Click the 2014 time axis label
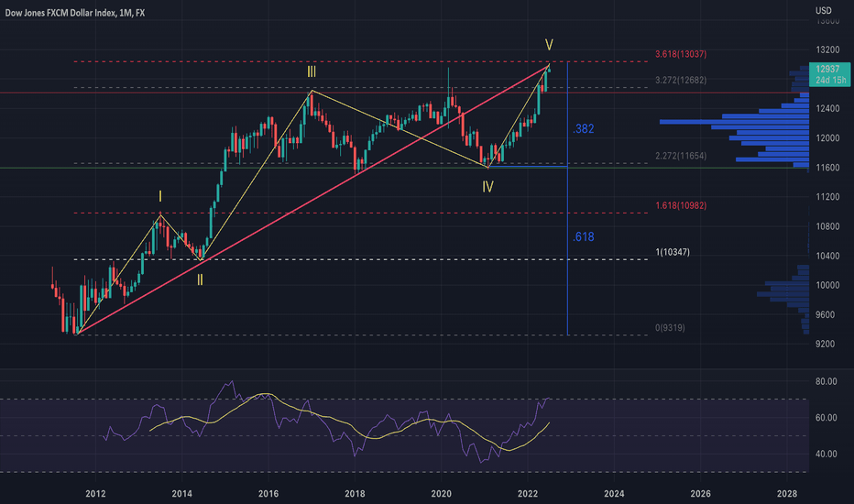The height and width of the screenshot is (504, 854). tap(182, 494)
